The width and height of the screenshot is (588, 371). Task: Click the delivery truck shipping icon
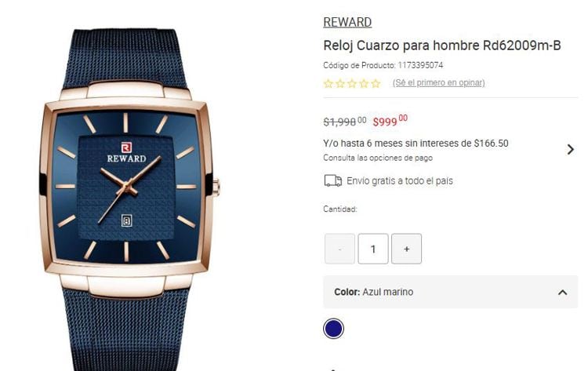[332, 181]
